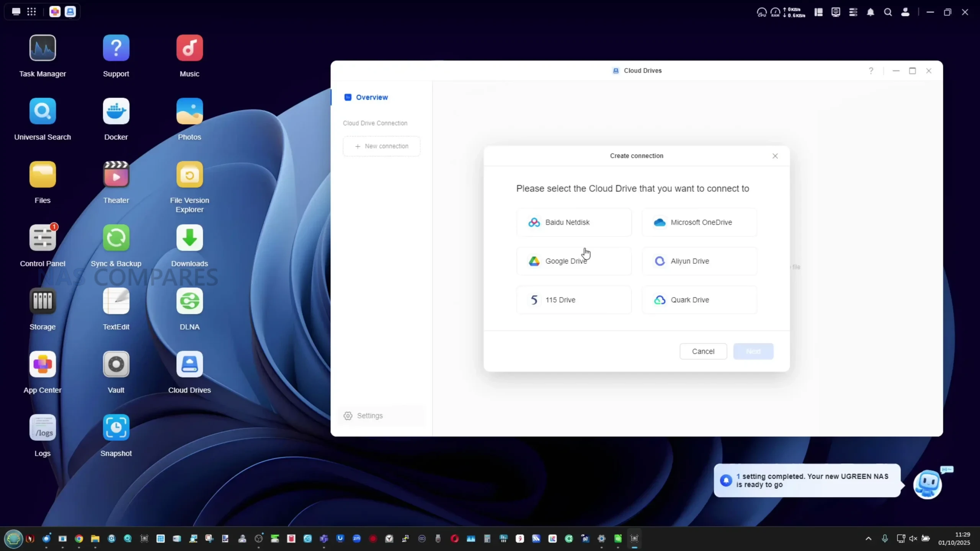Select Google Drive as cloud drive
The height and width of the screenshot is (551, 980).
[573, 261]
